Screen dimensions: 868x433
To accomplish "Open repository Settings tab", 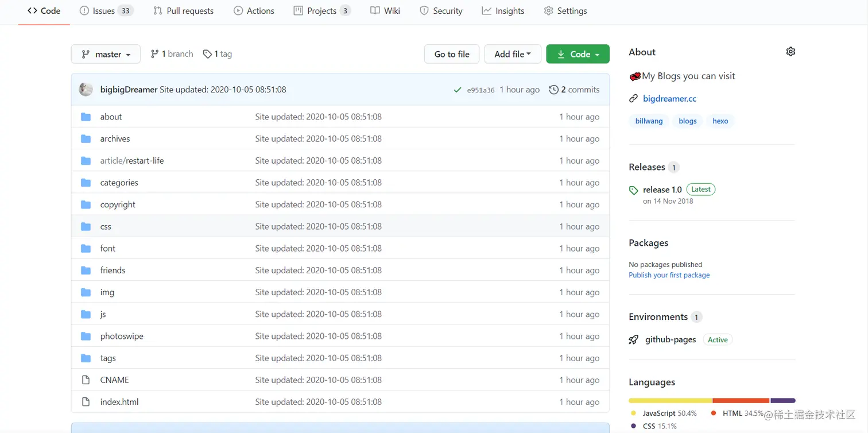I will tap(565, 11).
